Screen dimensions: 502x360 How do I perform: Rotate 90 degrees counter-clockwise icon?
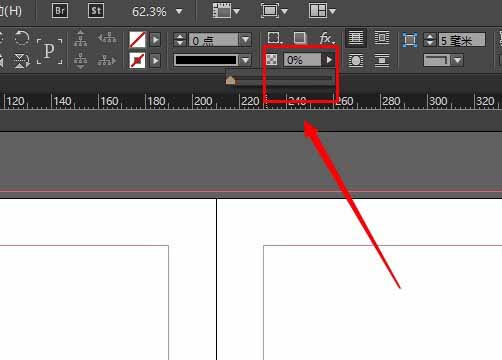pyautogui.click(x=22, y=38)
